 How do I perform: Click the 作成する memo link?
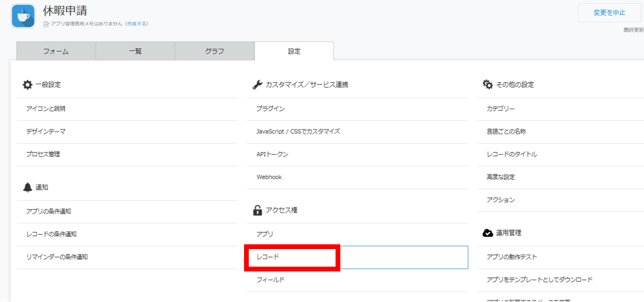tap(136, 24)
